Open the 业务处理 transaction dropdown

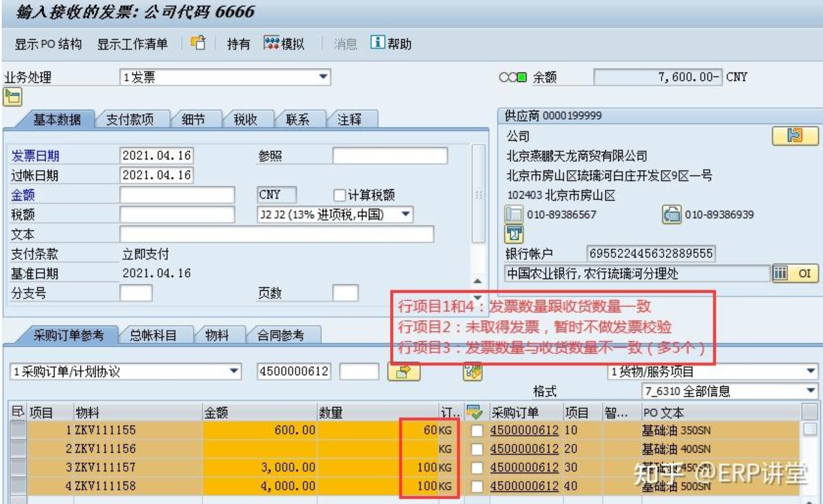point(323,77)
